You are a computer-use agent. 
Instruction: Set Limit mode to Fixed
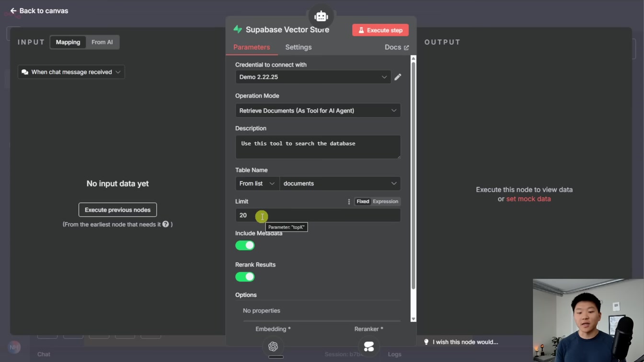tap(363, 202)
